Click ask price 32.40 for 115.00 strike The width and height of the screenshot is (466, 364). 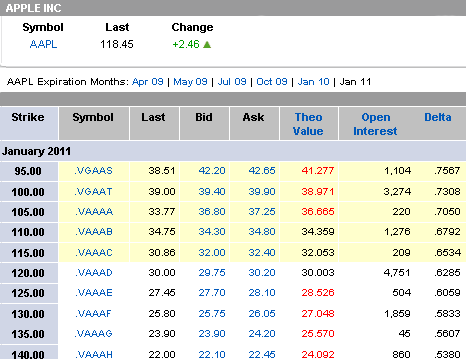coord(262,253)
